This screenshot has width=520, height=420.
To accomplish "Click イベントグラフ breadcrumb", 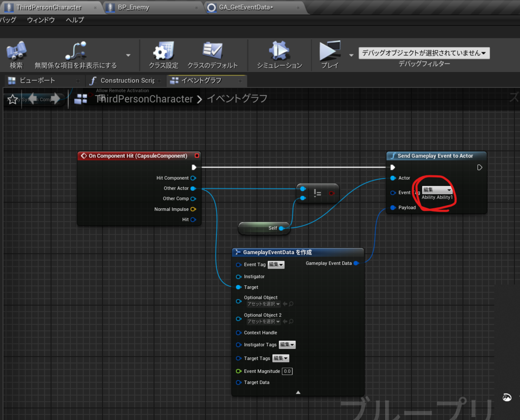I will [237, 99].
